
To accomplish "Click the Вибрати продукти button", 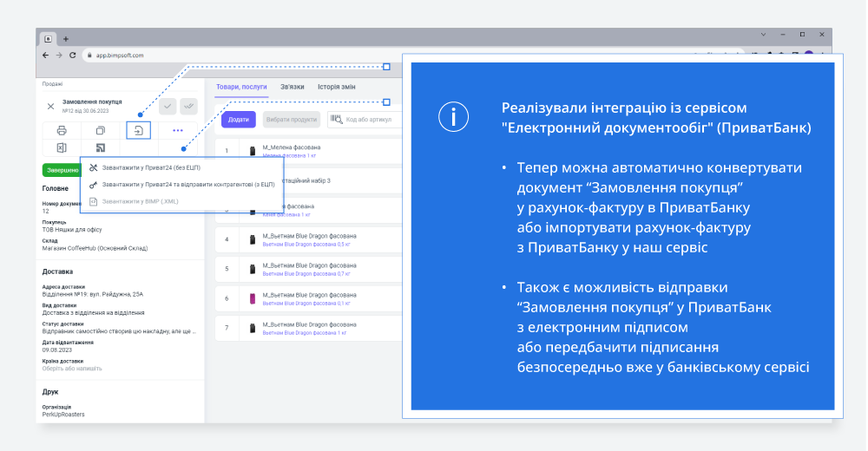I will click(291, 120).
